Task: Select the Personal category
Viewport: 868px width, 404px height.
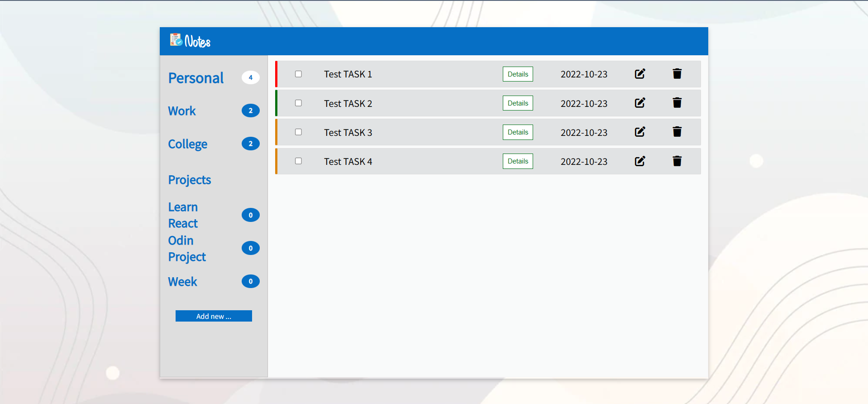Action: click(x=196, y=78)
